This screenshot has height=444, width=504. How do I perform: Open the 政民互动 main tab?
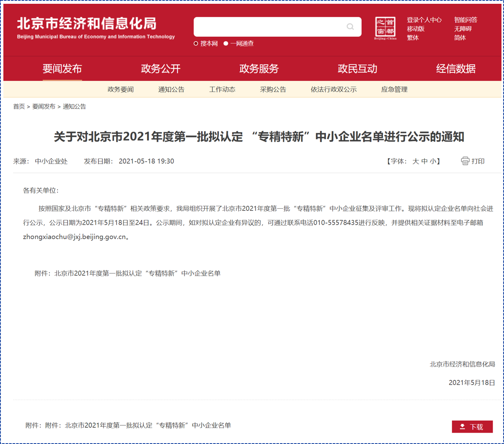tap(358, 69)
